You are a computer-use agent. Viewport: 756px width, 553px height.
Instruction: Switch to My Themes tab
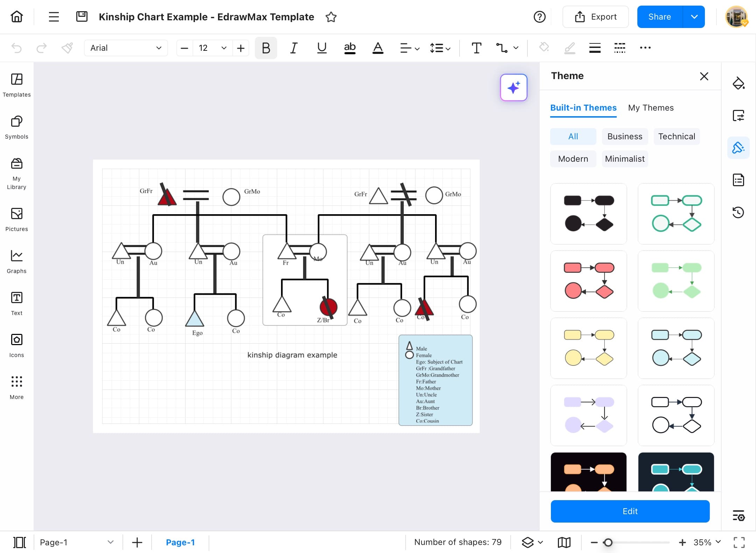(651, 108)
